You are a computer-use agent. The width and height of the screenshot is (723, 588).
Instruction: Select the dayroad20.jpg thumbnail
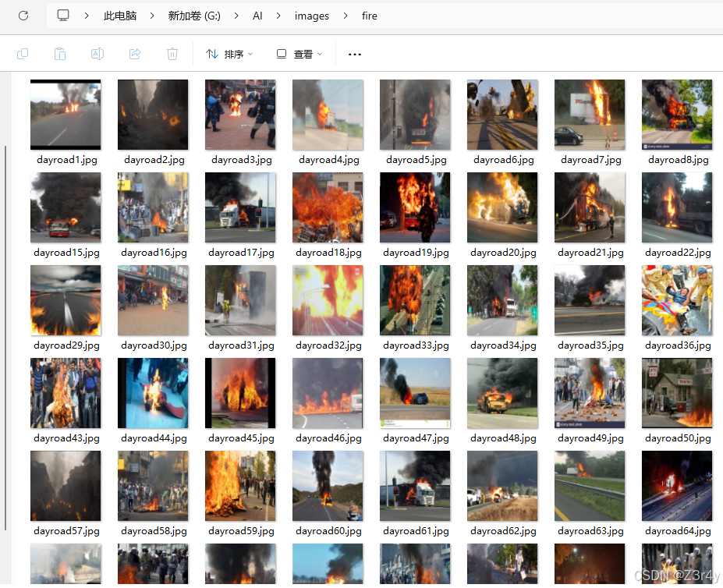point(502,207)
